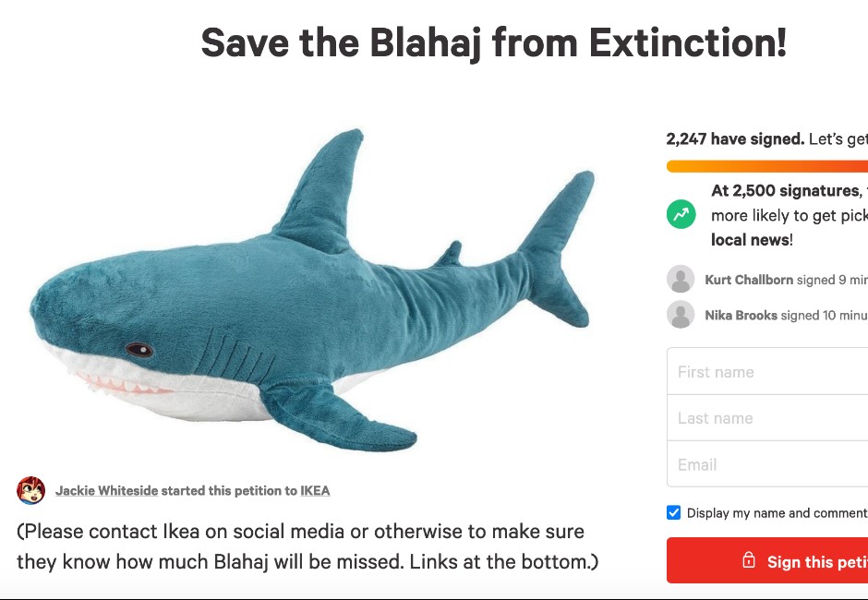Focus the First name field
Screen dimensions: 868x600
click(x=766, y=372)
